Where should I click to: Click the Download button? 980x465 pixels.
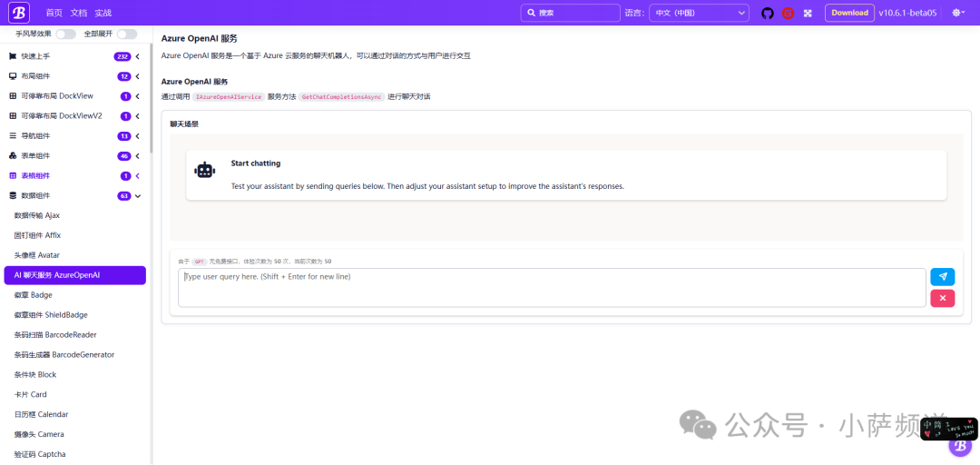[849, 13]
